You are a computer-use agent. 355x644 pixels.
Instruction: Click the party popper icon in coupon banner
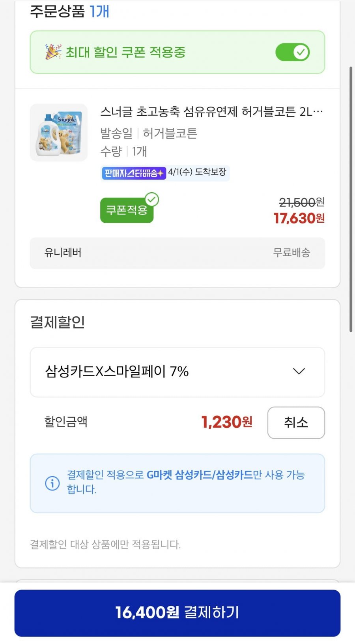pos(53,52)
